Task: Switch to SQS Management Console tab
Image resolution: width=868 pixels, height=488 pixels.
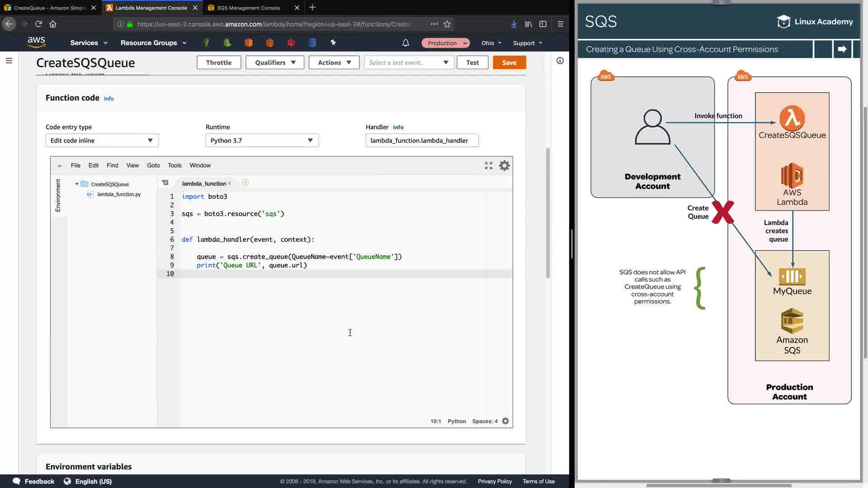Action: click(x=248, y=8)
